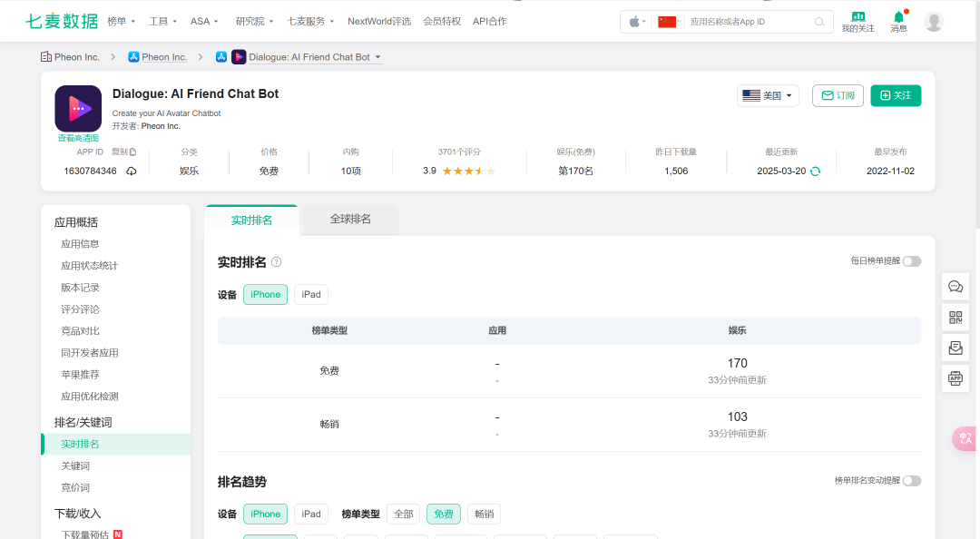Select iPad device under 排名趋势

pos(311,514)
